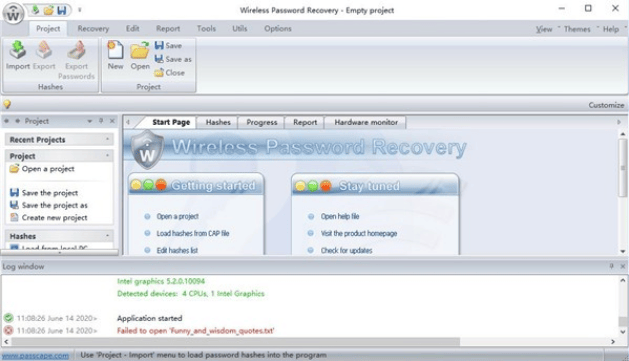Click Check for updates link

pos(346,250)
